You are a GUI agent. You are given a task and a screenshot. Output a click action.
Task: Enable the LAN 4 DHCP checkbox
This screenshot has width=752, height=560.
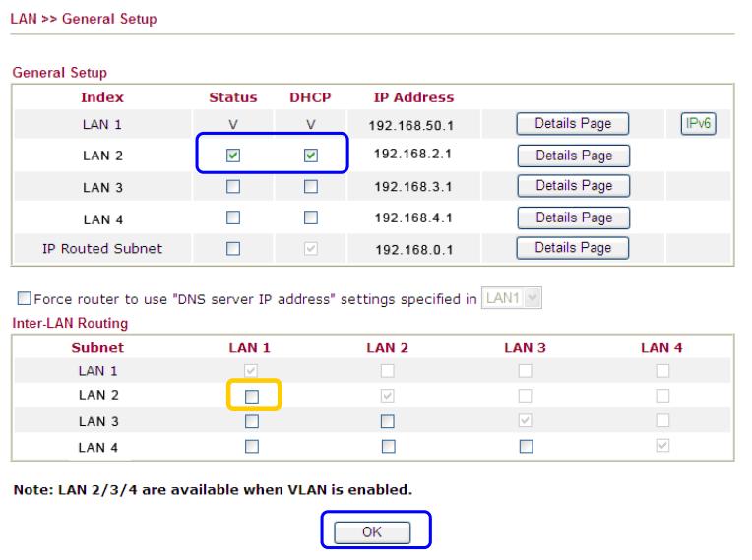(311, 218)
